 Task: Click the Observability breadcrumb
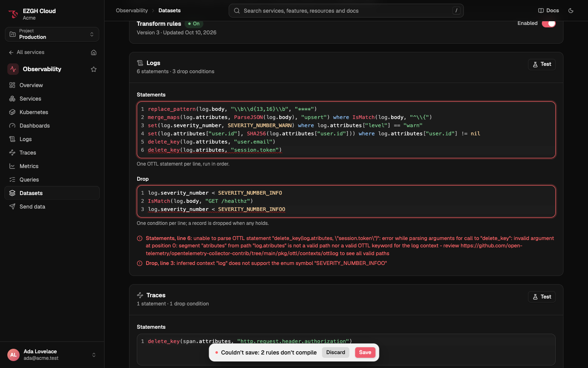132,11
